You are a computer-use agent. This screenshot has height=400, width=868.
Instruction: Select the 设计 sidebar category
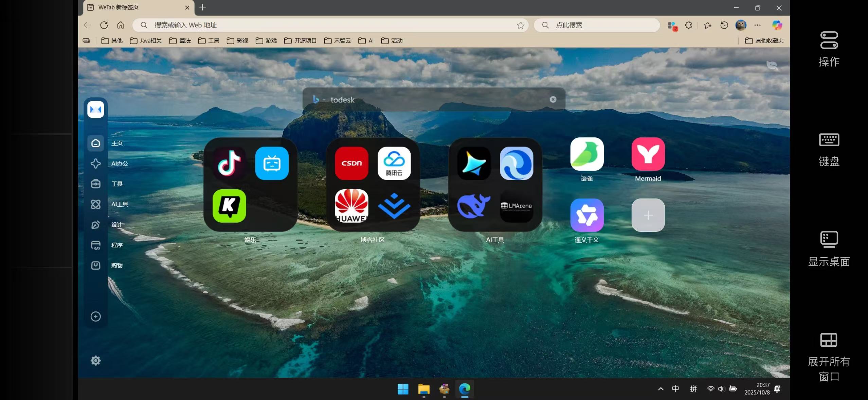click(x=96, y=225)
